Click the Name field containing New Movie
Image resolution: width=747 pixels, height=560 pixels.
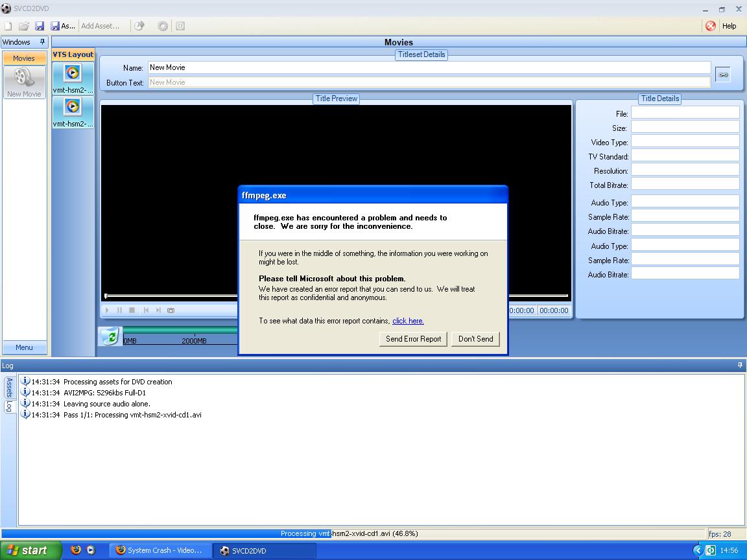pos(429,67)
